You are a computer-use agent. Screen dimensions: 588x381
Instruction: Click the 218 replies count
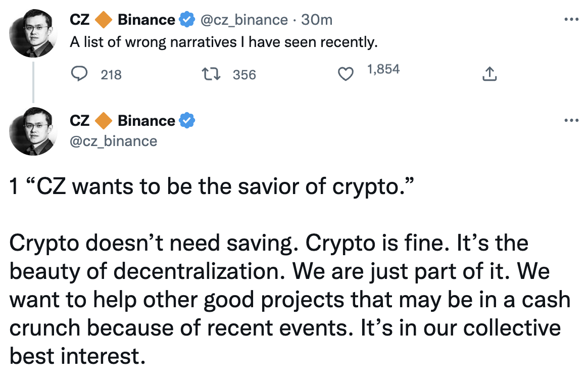(111, 75)
